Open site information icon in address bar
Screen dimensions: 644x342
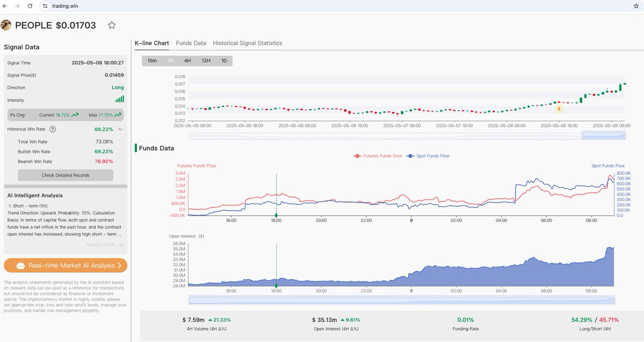[46, 5]
